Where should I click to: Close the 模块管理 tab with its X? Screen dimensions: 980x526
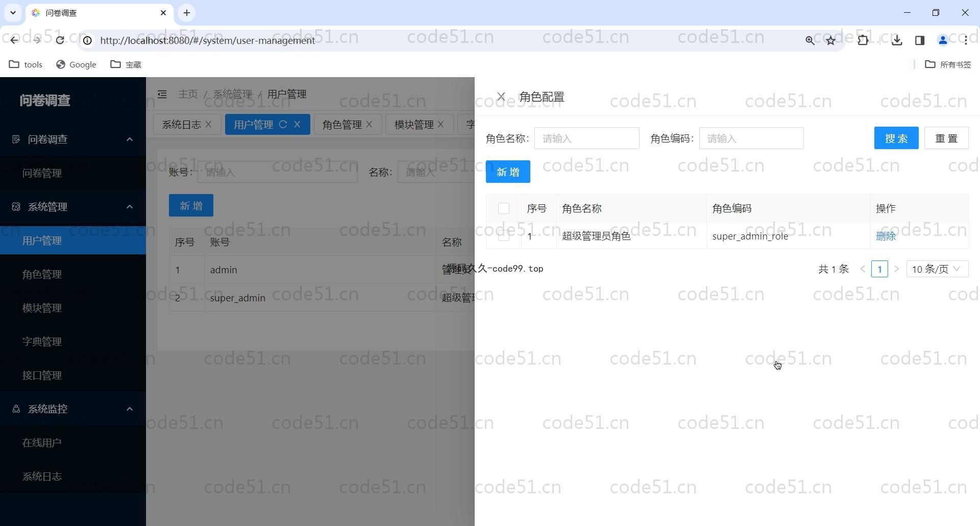(440, 125)
